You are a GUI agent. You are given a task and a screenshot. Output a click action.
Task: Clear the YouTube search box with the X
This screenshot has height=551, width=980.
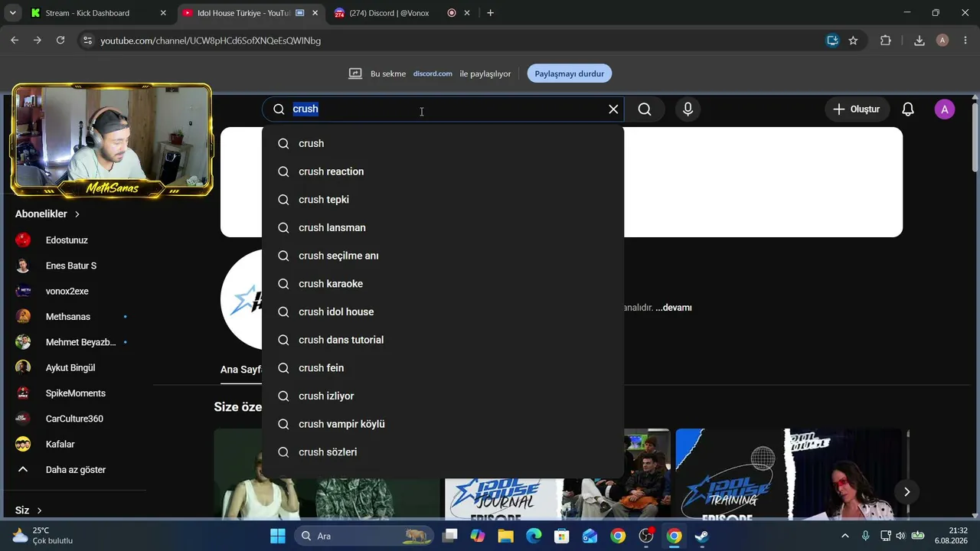click(x=613, y=109)
